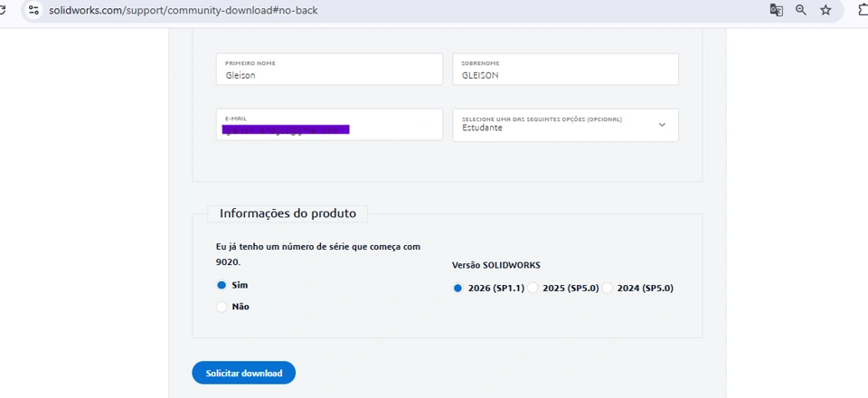This screenshot has width=868, height=398.
Task: View site information icon beside the URL
Action: [33, 10]
